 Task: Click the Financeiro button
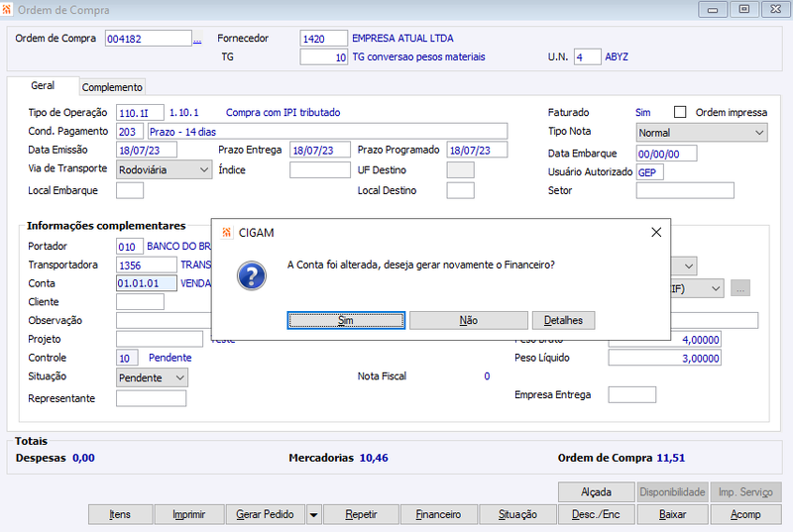pos(438,515)
